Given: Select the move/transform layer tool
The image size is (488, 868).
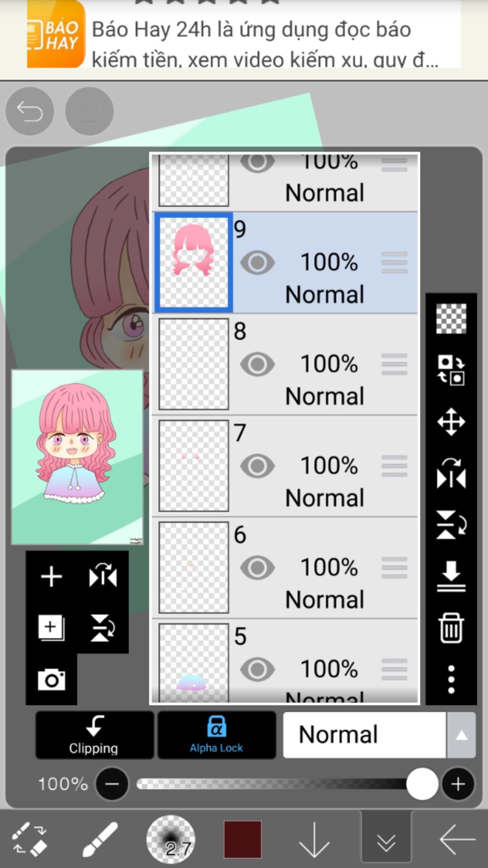Looking at the screenshot, I should (x=451, y=422).
